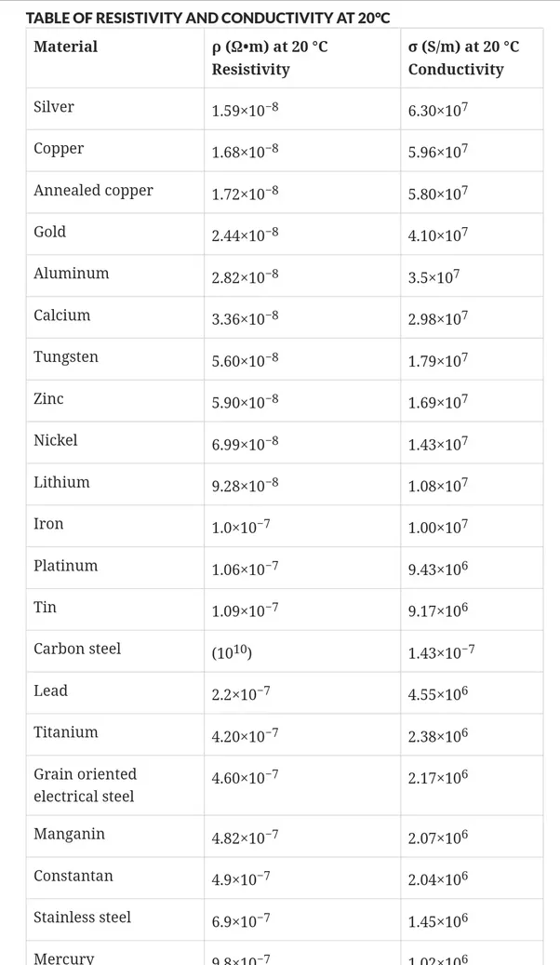The width and height of the screenshot is (560, 965).
Task: Select the Nickel row label
Action: (56, 440)
